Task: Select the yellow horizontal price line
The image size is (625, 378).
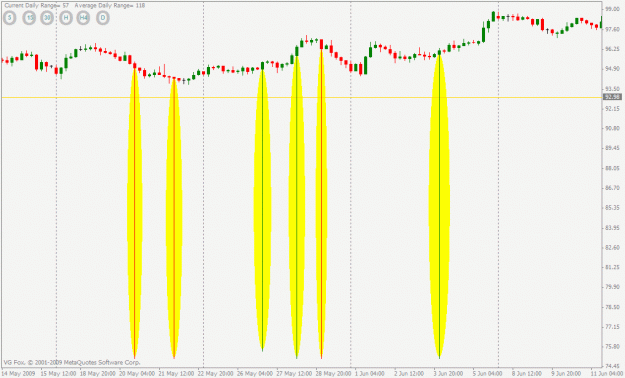Action: pos(302,97)
